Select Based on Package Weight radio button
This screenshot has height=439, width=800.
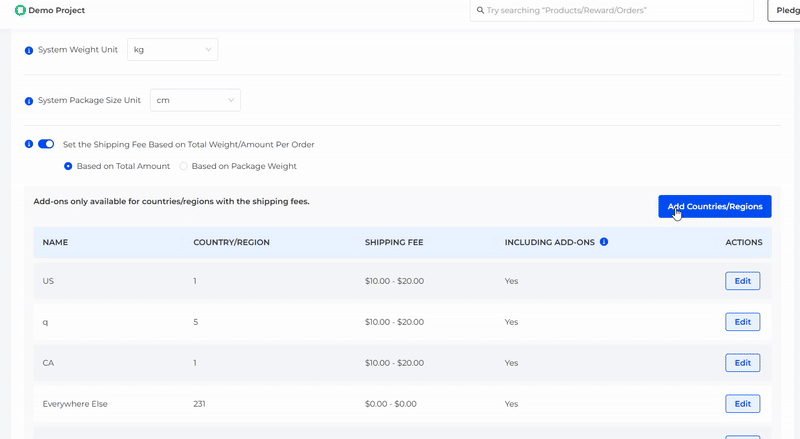[x=182, y=166]
